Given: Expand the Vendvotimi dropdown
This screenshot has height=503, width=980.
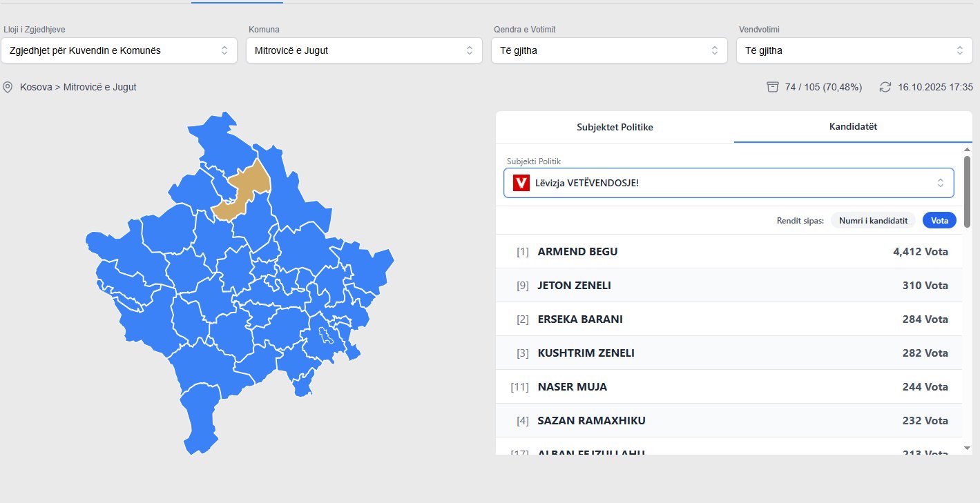Looking at the screenshot, I should (854, 50).
